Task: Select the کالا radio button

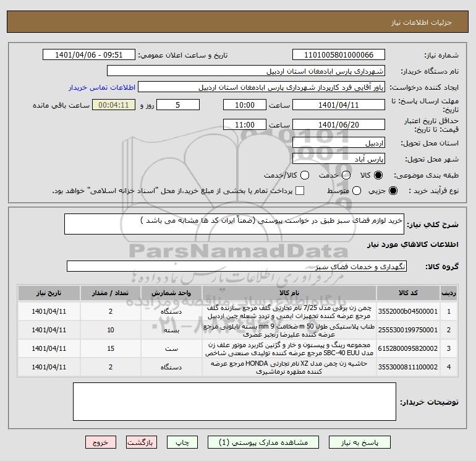Action: (x=378, y=175)
